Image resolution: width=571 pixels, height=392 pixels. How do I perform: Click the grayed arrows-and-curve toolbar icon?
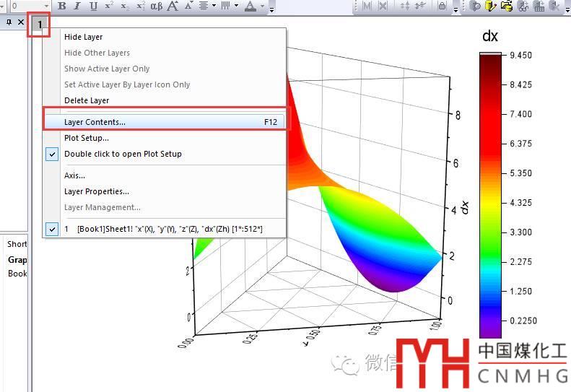click(x=421, y=6)
